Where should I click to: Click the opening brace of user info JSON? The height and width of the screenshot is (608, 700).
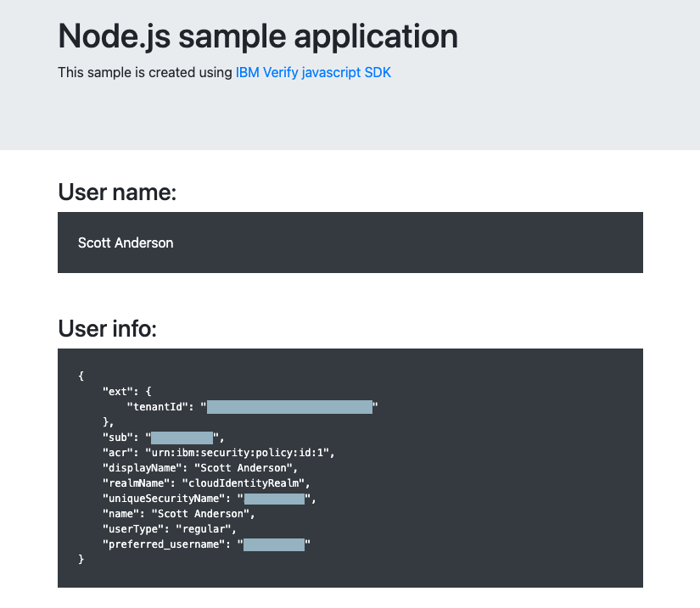(x=81, y=376)
